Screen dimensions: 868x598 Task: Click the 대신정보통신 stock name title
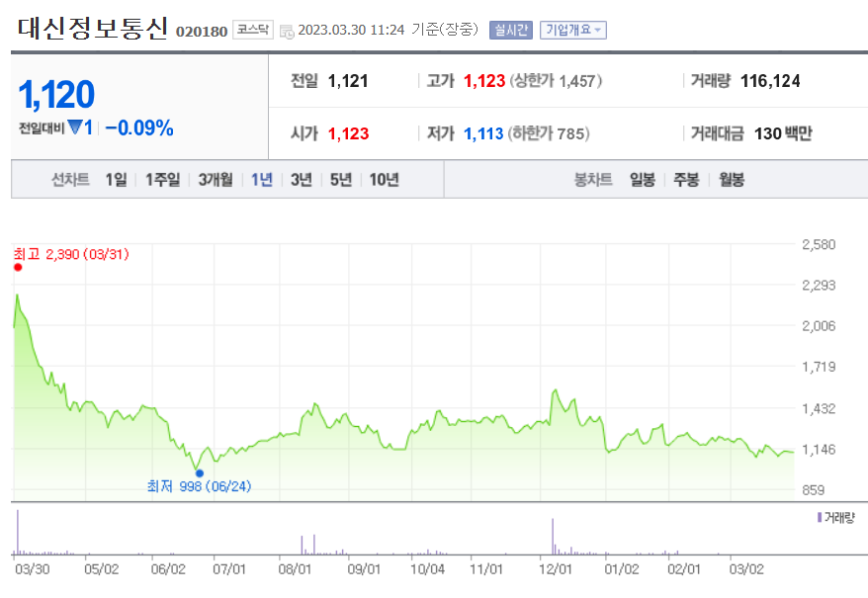(x=93, y=29)
